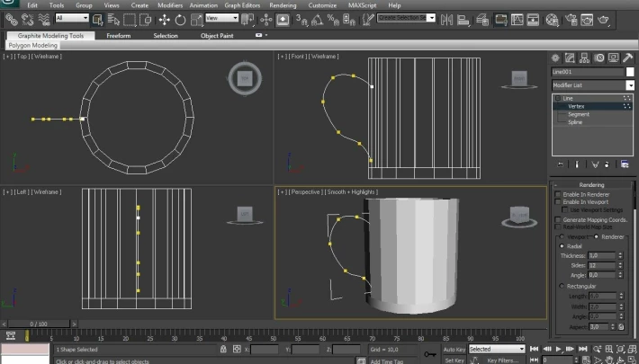Select the Rectangular radio button
639x364 pixels.
tap(562, 286)
